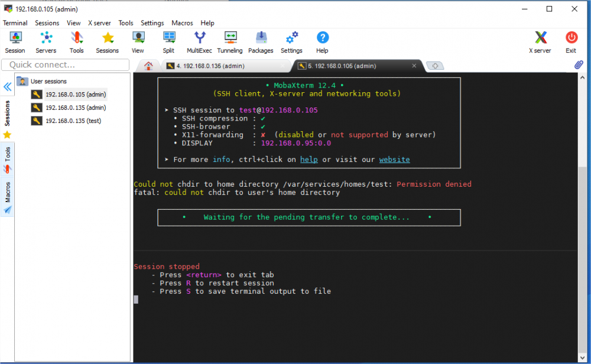The image size is (591, 364).
Task: Open the X server menu
Action: click(x=99, y=23)
